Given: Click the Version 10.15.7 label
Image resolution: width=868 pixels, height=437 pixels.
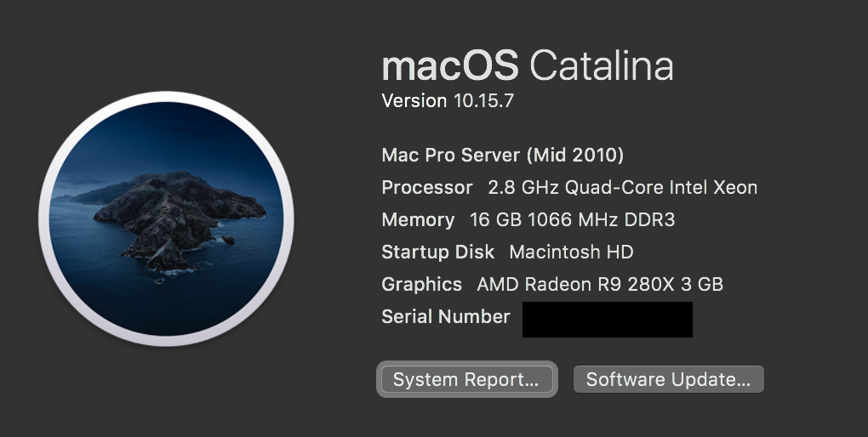Looking at the screenshot, I should click(x=448, y=100).
